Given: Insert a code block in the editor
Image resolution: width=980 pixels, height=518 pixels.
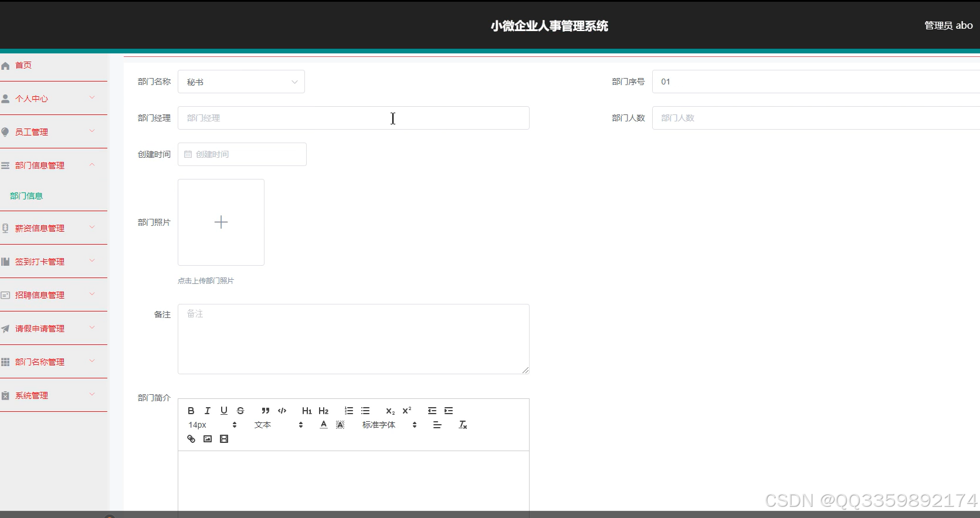Looking at the screenshot, I should tap(282, 411).
